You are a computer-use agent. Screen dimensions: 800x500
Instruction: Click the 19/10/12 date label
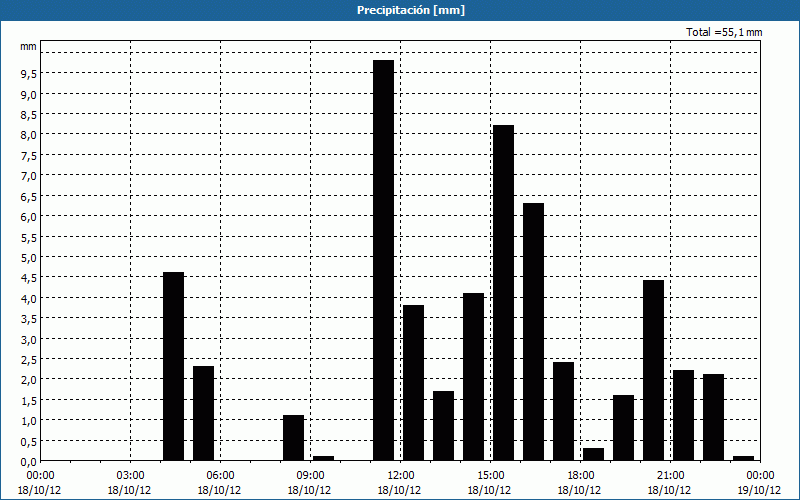point(760,490)
